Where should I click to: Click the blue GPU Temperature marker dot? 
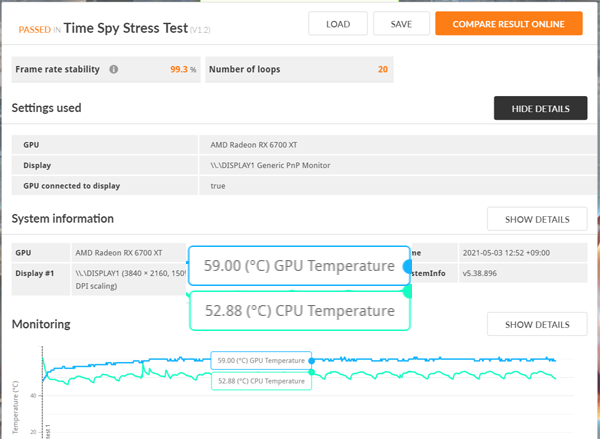tap(407, 266)
